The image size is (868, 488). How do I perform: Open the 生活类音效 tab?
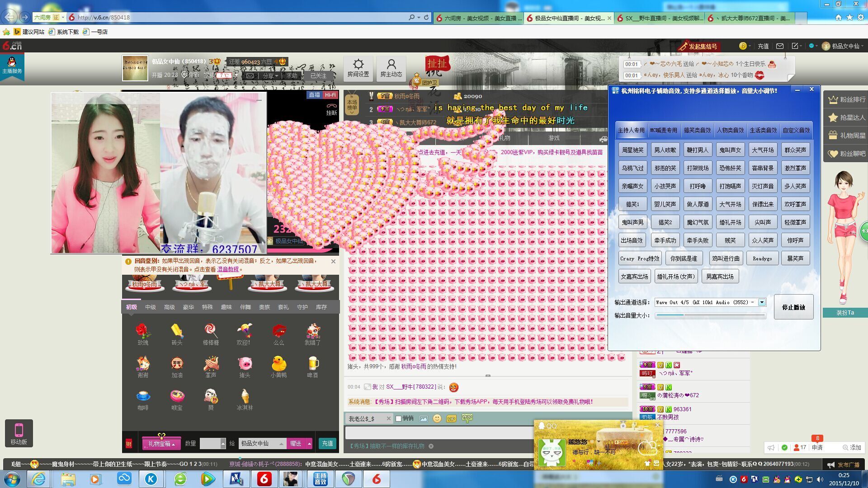point(763,130)
